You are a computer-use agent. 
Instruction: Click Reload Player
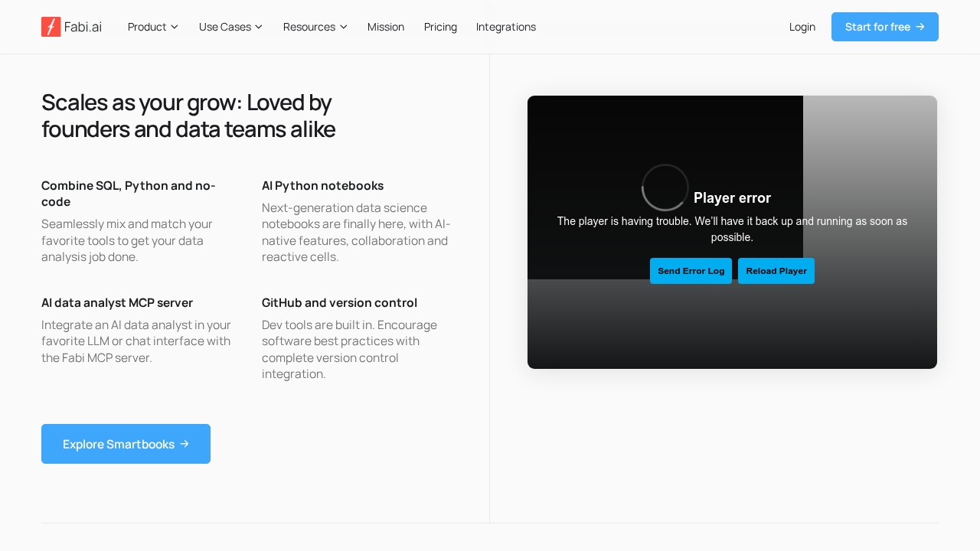[x=776, y=271]
